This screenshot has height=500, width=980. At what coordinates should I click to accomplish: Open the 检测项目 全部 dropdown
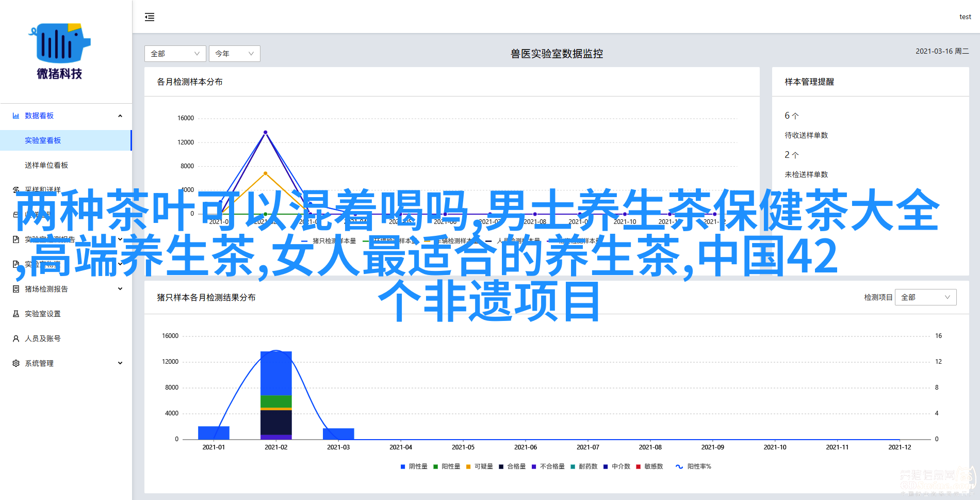(925, 297)
